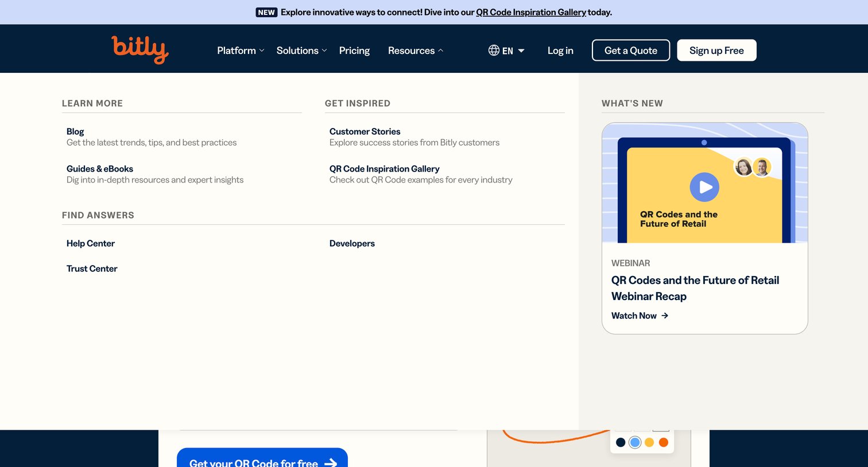Select the orange color swatch
Viewport: 868px width, 467px height.
tap(664, 442)
